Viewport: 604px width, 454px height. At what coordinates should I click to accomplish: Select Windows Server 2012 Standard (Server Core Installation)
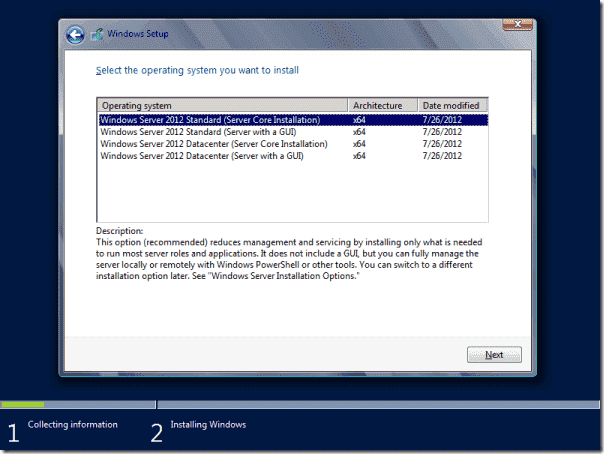click(293, 120)
